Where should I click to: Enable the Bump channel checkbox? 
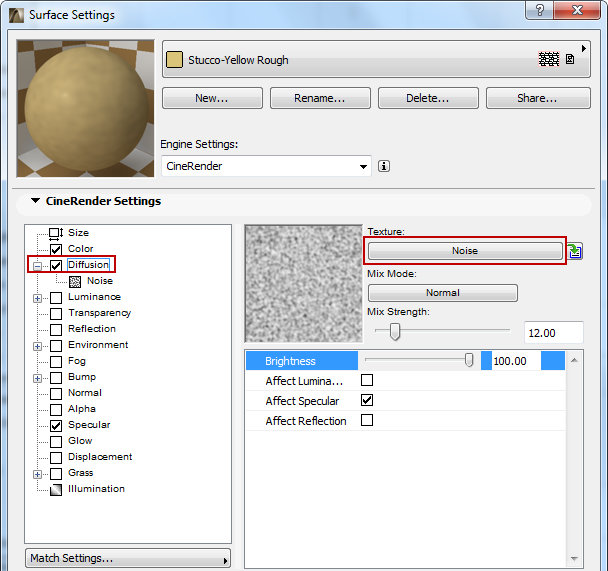(x=56, y=378)
